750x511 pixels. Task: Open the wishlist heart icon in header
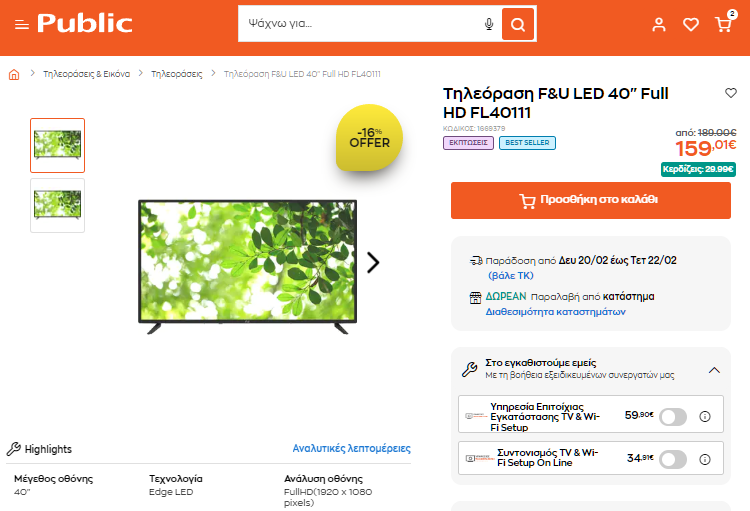click(691, 24)
